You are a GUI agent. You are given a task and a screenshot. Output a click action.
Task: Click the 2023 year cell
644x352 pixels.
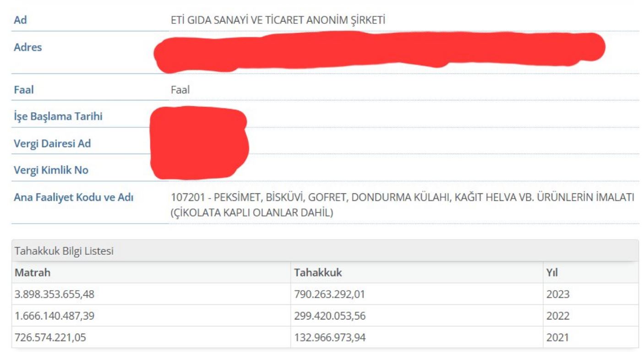[557, 294]
